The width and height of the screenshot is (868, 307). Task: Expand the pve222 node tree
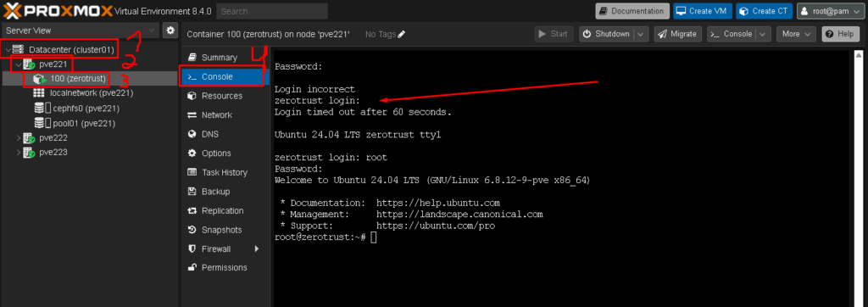point(19,137)
